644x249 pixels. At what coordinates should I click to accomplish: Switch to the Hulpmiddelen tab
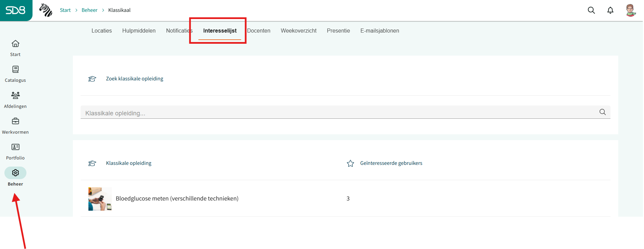pyautogui.click(x=139, y=31)
